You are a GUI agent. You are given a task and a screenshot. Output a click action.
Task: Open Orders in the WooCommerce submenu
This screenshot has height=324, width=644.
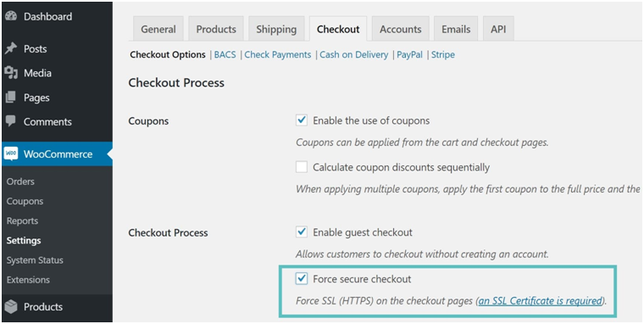pyautogui.click(x=20, y=182)
